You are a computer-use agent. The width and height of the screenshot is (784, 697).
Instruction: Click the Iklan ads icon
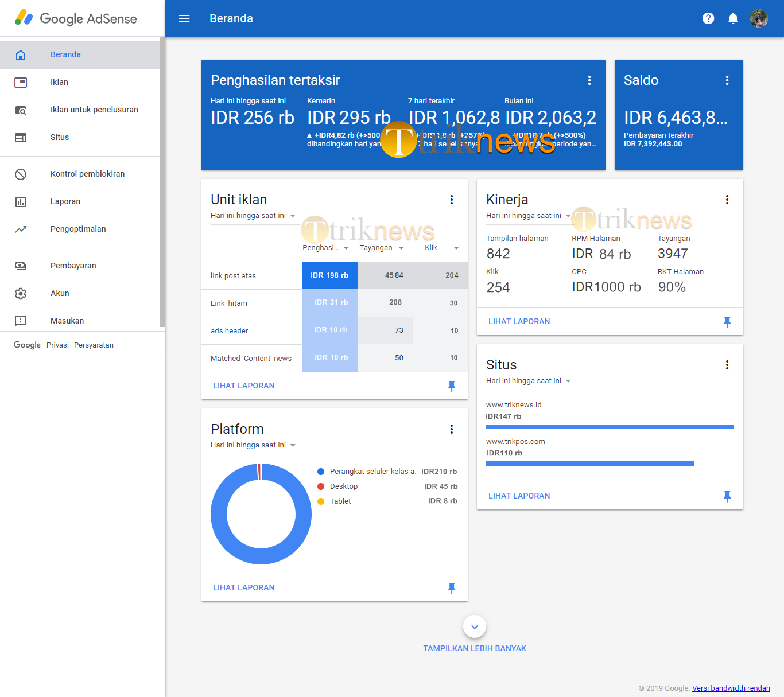(21, 82)
